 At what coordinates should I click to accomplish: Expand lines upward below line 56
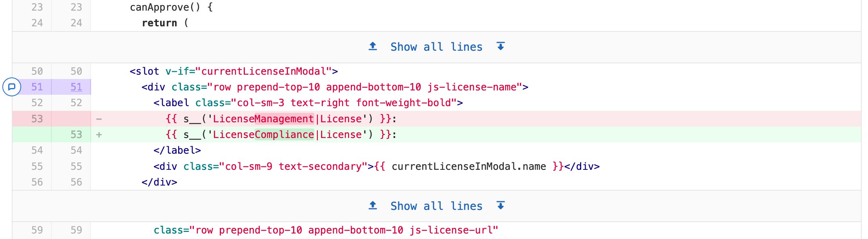(x=373, y=206)
